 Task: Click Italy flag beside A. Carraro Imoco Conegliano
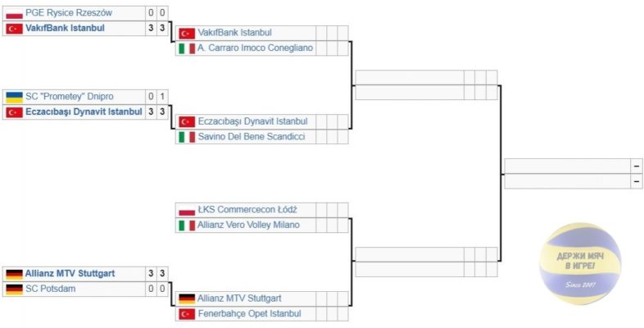[x=187, y=48]
